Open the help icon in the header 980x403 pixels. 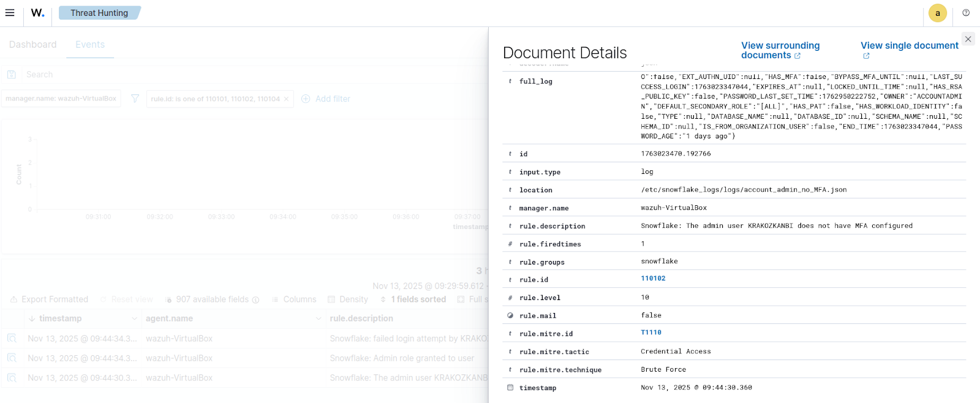966,13
